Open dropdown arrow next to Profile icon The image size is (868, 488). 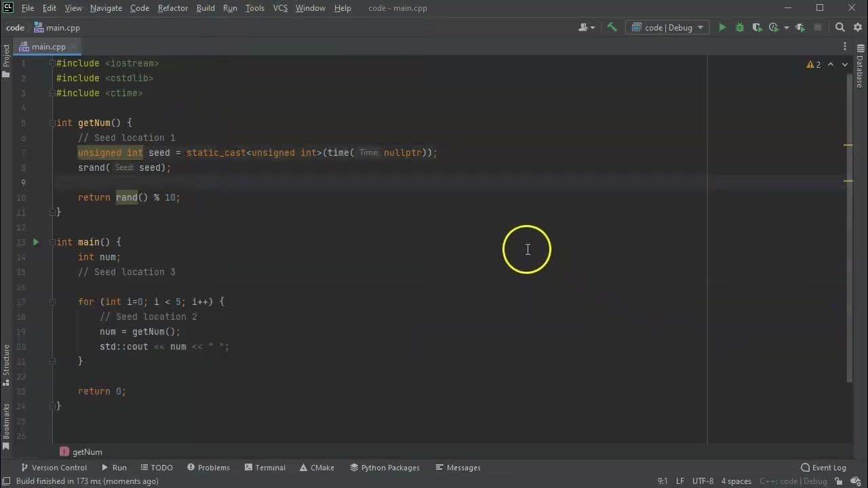click(786, 28)
